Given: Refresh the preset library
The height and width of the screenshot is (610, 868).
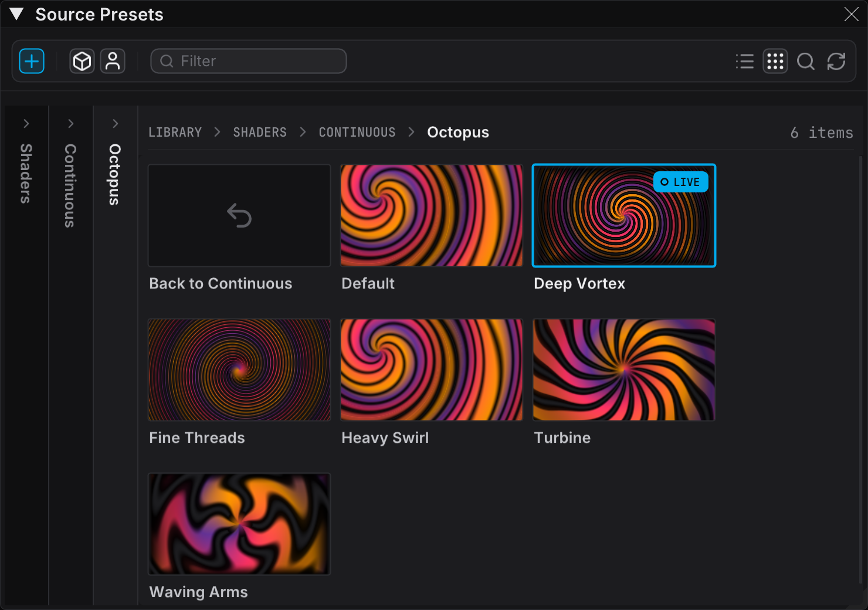Looking at the screenshot, I should click(836, 61).
